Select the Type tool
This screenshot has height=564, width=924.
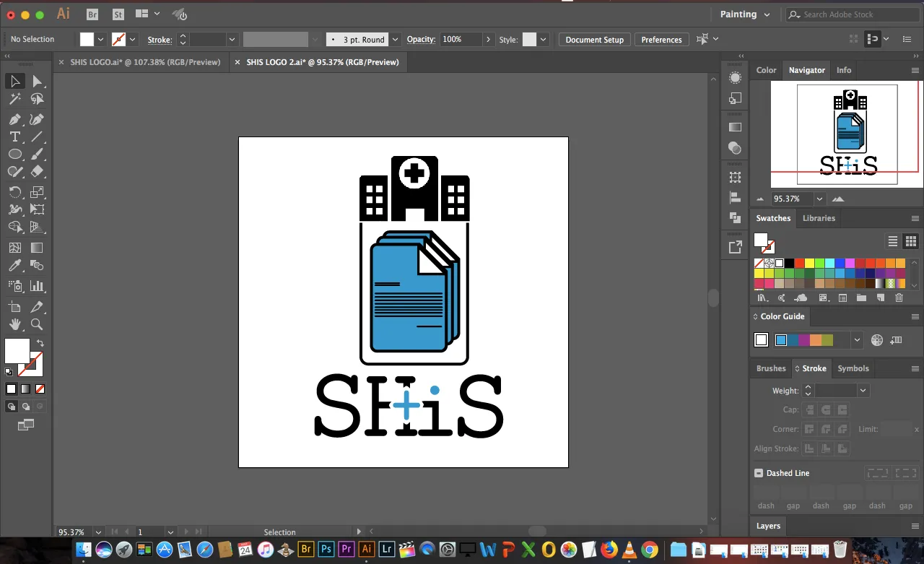(x=15, y=136)
